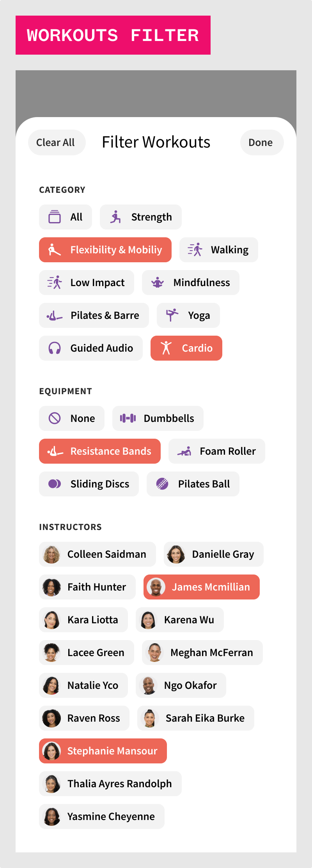Select the Guided Audio headphones icon
This screenshot has width=312, height=868.
(55, 348)
